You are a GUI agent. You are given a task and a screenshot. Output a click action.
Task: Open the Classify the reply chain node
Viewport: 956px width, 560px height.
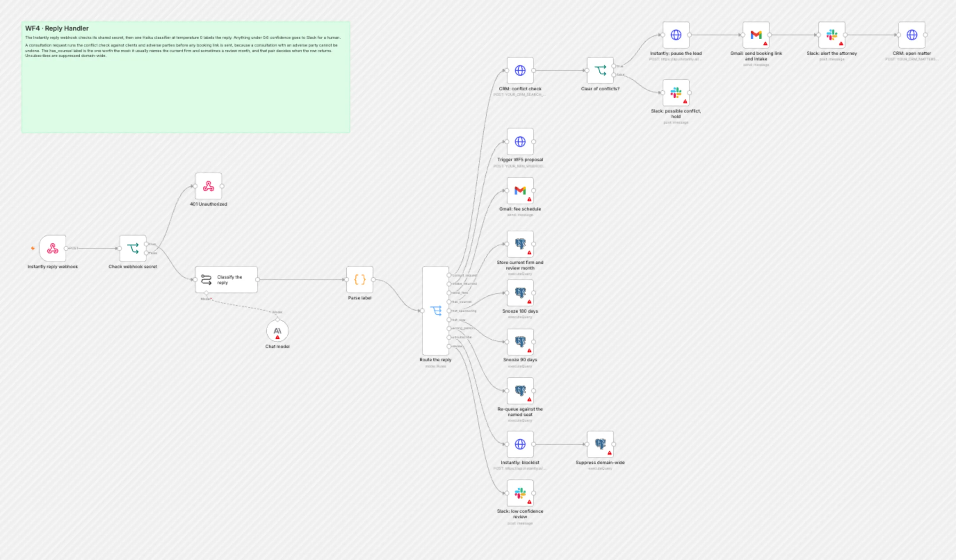point(226,280)
